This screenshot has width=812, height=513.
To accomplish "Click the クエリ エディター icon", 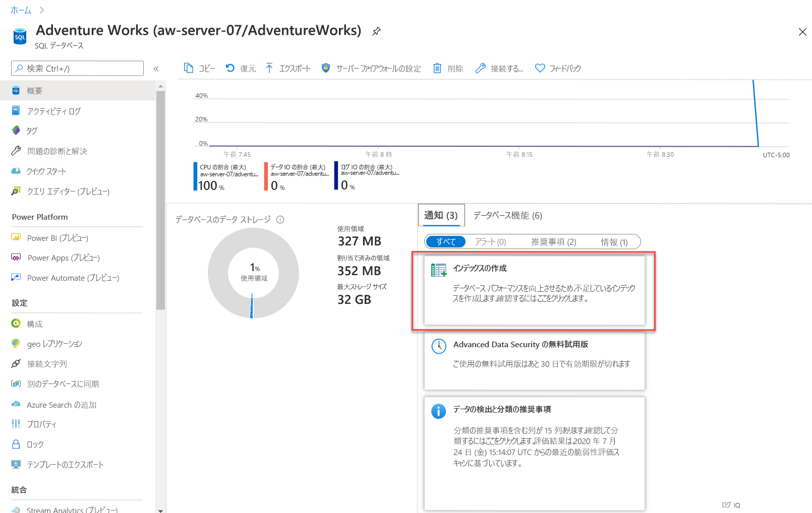I will [x=16, y=191].
